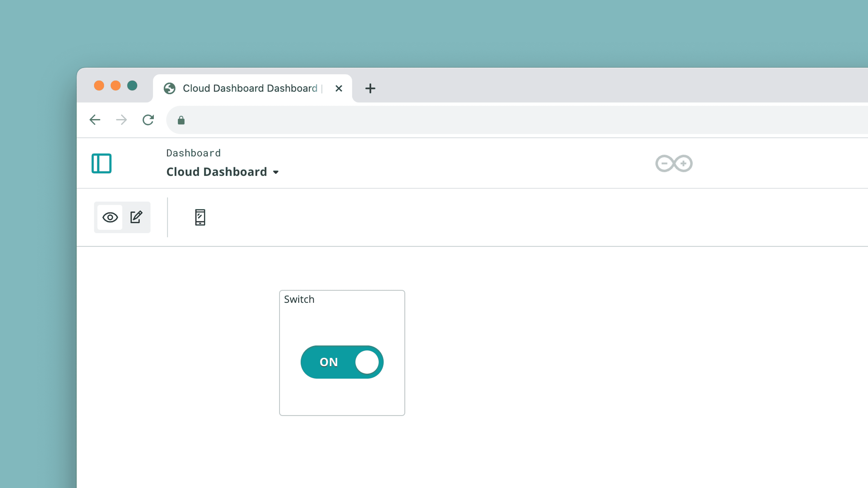The width and height of the screenshot is (868, 488).
Task: Click the address bar lock icon
Action: pos(181,120)
